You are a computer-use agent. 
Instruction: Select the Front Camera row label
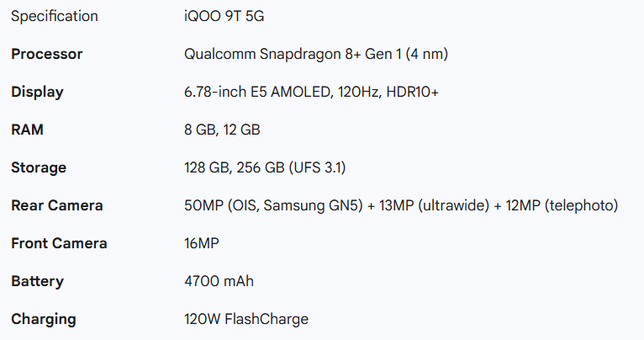click(59, 243)
